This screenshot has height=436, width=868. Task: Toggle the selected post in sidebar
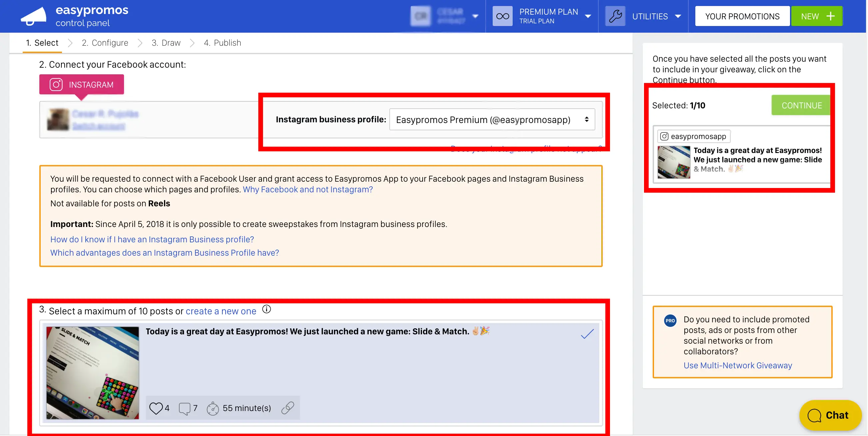point(742,161)
